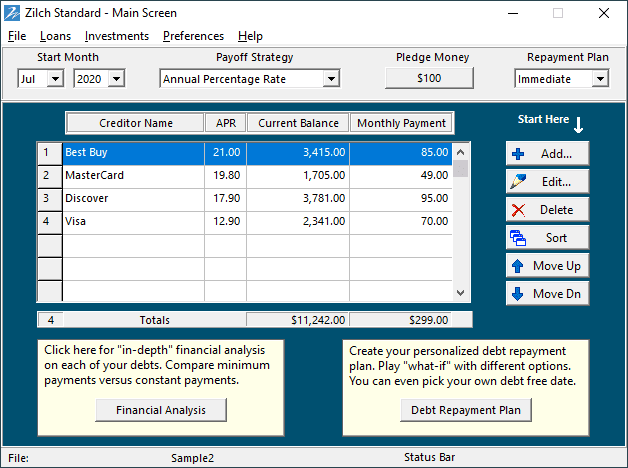Click the 3,781.00 balance cell
628x468 pixels.
298,198
